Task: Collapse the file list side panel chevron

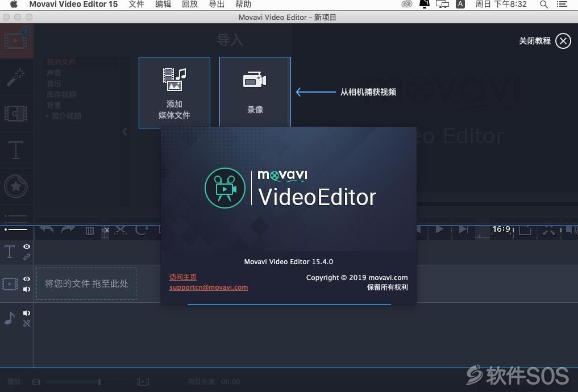Action: pos(125,132)
